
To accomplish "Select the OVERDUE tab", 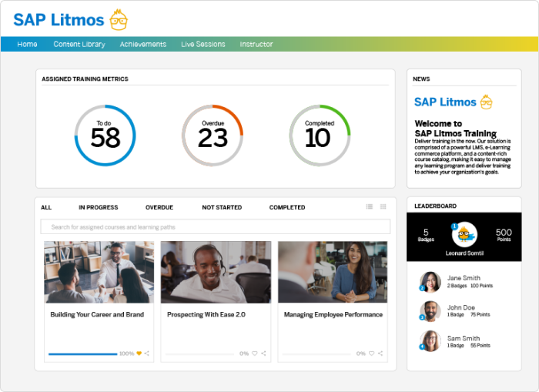I will click(159, 207).
